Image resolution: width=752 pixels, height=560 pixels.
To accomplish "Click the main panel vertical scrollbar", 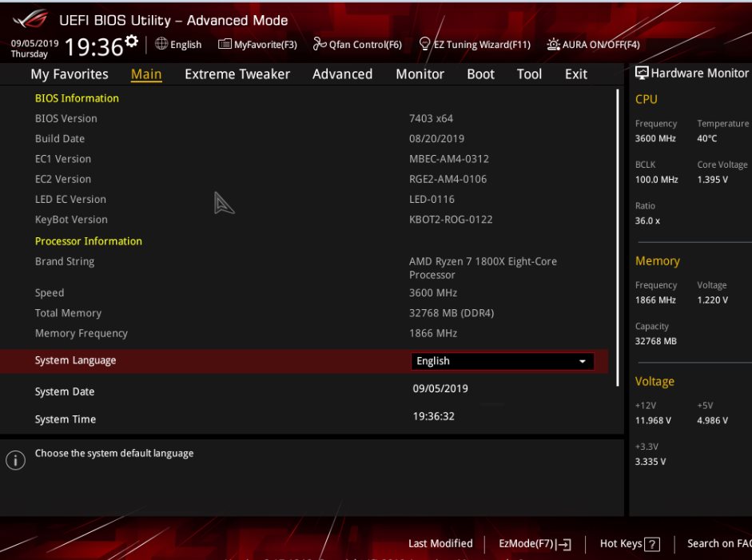I will click(617, 237).
